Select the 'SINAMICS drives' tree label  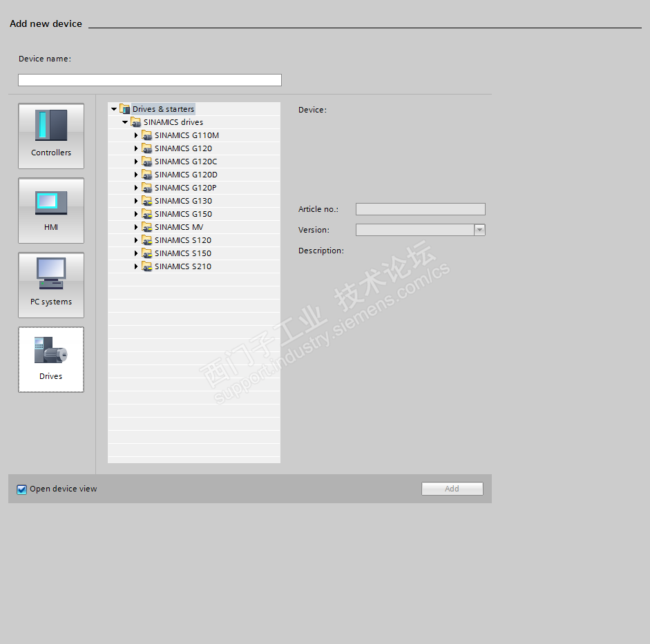click(x=173, y=122)
